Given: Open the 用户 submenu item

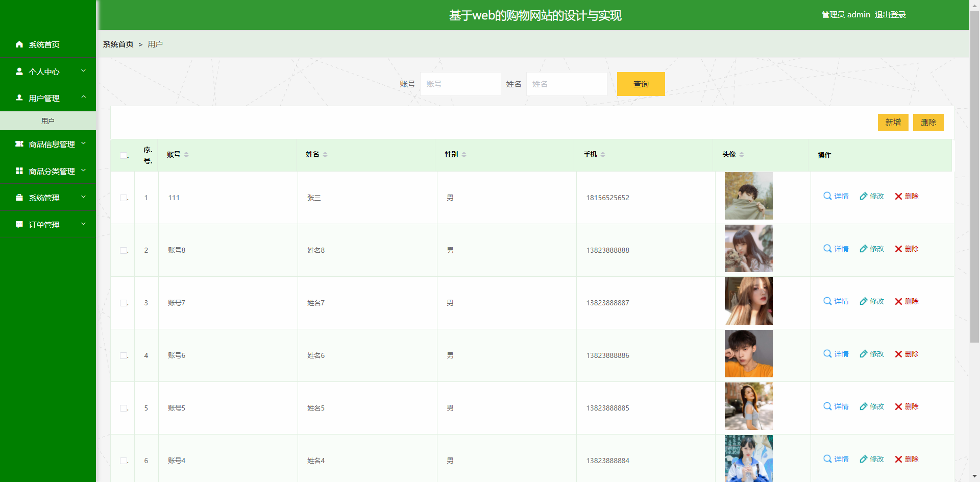Looking at the screenshot, I should point(48,120).
